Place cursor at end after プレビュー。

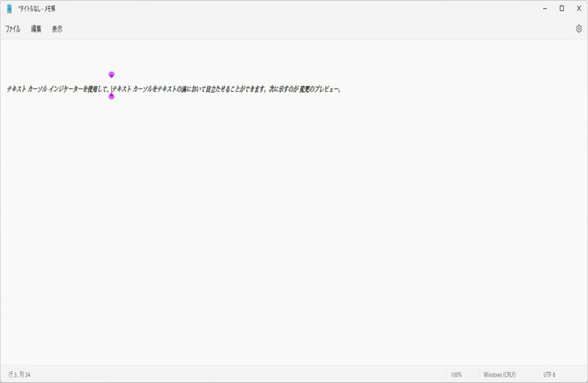pos(342,89)
